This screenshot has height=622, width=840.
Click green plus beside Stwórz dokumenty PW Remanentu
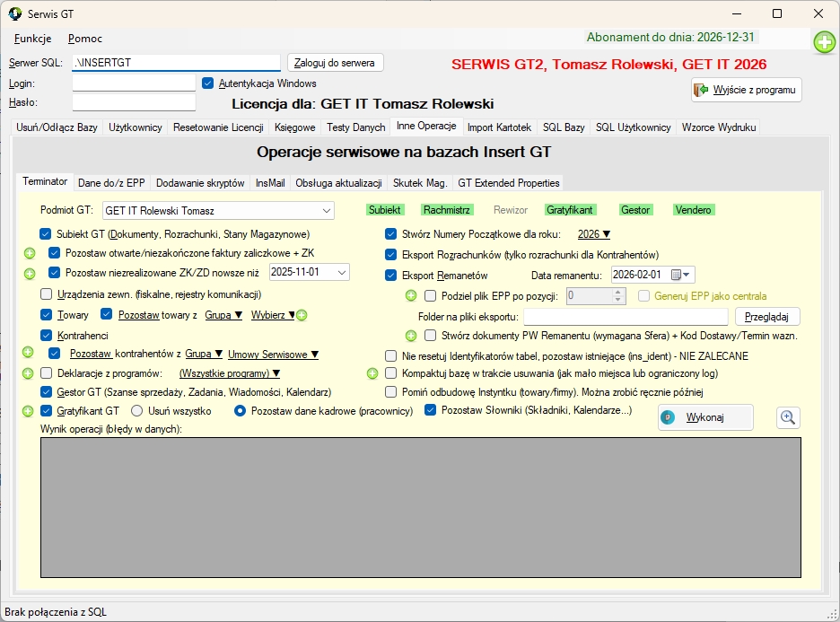(411, 336)
